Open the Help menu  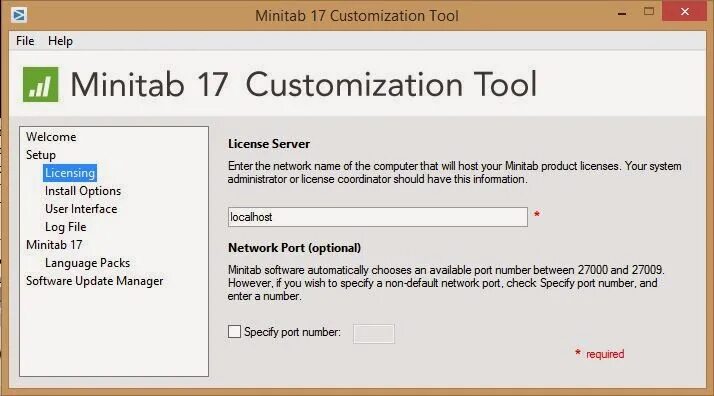pos(60,41)
